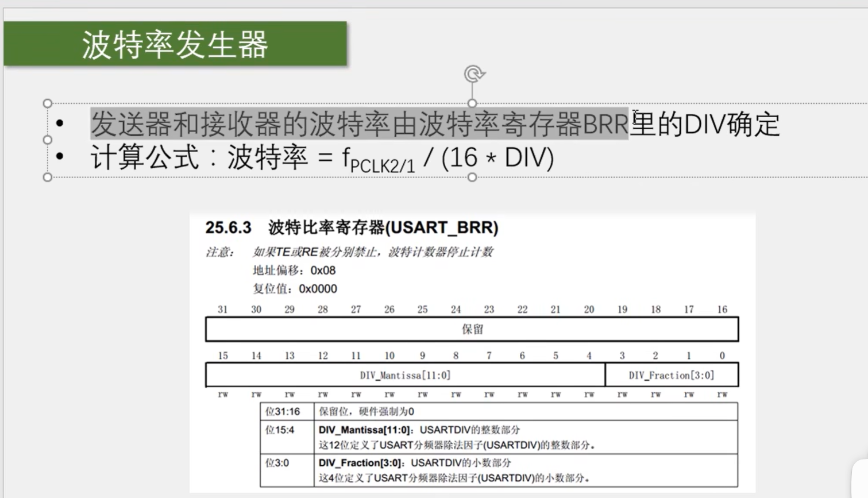The height and width of the screenshot is (498, 868).
Task: Click description USARTDIV的整数部分
Action: point(470,430)
